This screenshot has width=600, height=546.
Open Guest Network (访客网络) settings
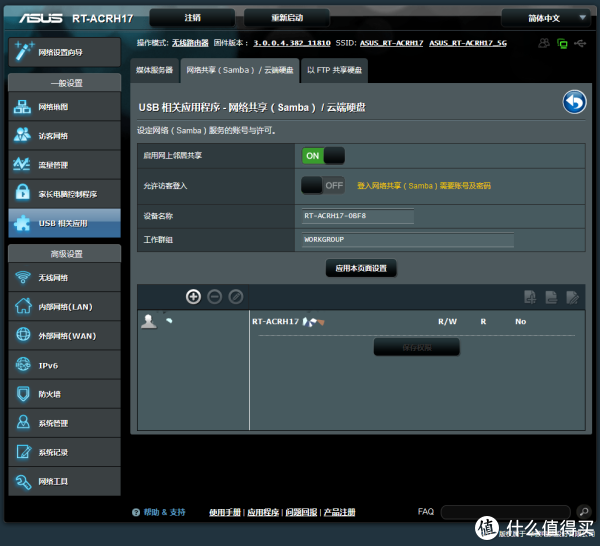click(64, 136)
